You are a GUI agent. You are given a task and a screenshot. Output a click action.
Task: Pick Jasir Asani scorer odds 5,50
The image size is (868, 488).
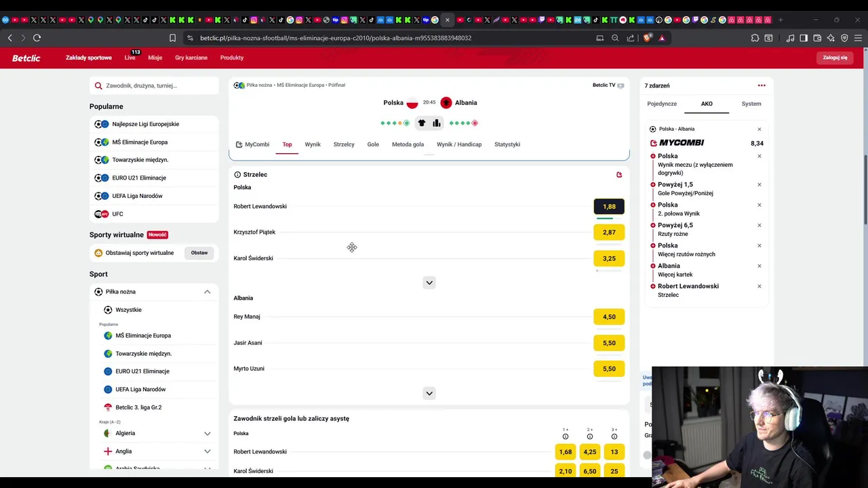(x=609, y=343)
